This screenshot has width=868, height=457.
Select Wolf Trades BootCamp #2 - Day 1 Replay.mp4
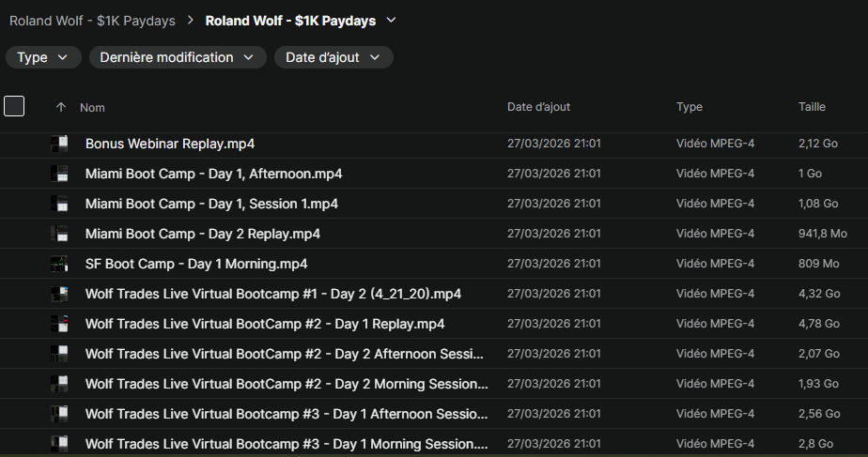[265, 324]
